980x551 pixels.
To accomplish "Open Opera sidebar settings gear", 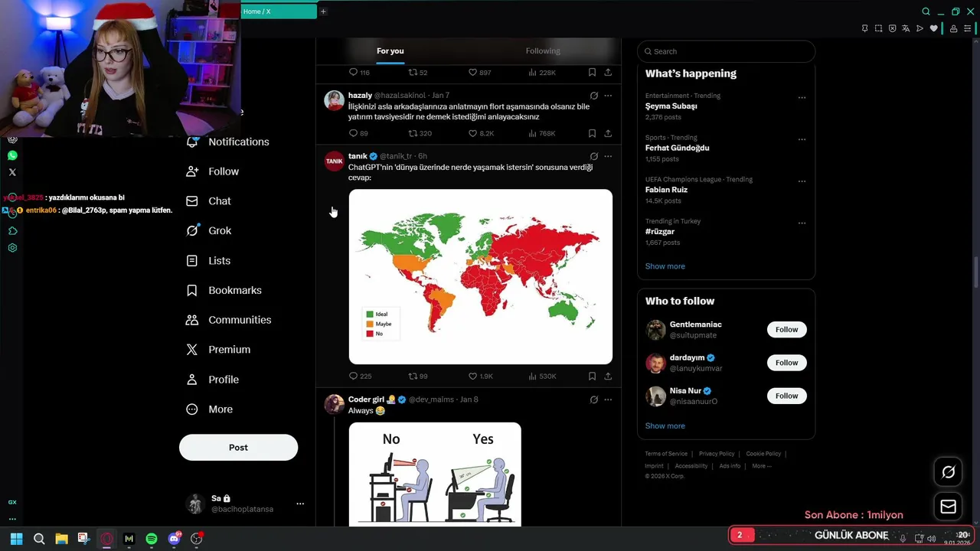I will click(x=12, y=248).
